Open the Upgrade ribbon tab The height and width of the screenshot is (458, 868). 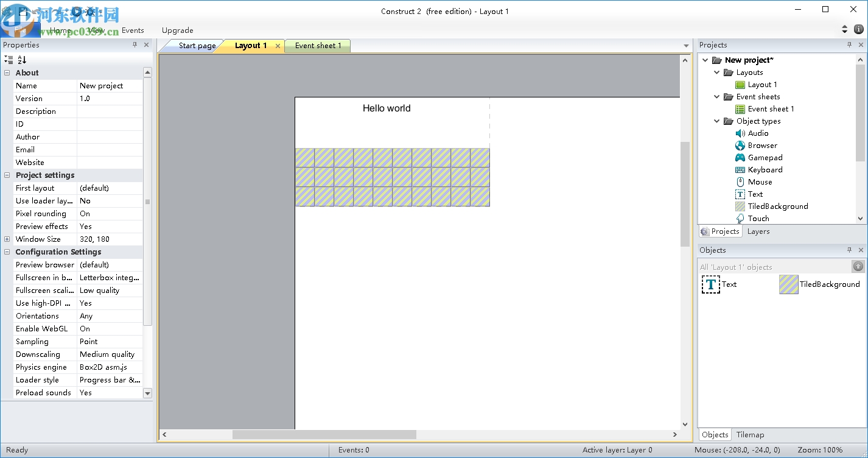coord(178,30)
